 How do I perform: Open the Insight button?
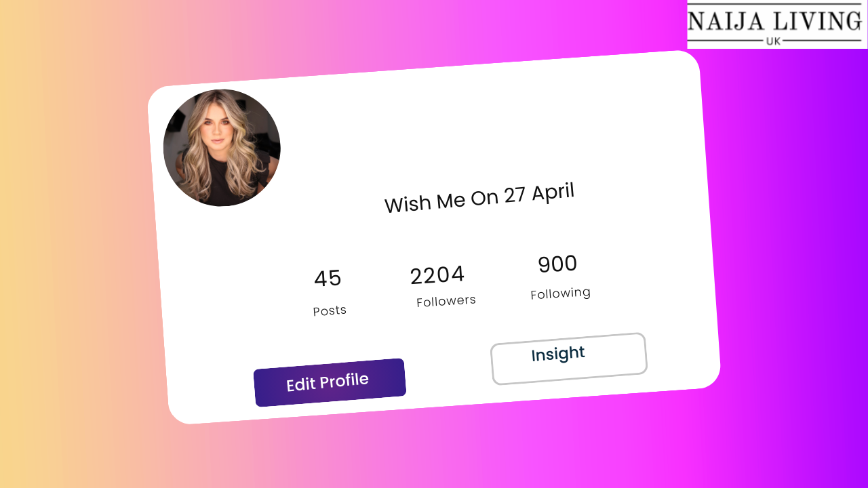[568, 359]
